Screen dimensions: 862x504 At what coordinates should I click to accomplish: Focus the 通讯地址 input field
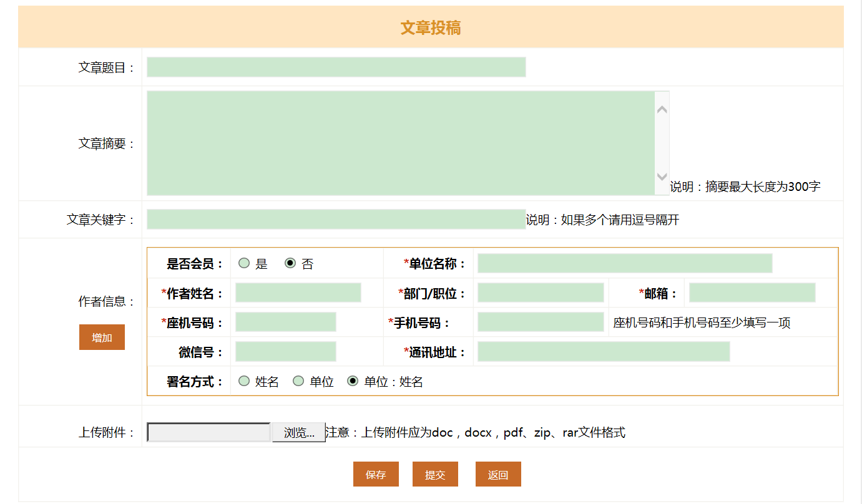tap(603, 352)
